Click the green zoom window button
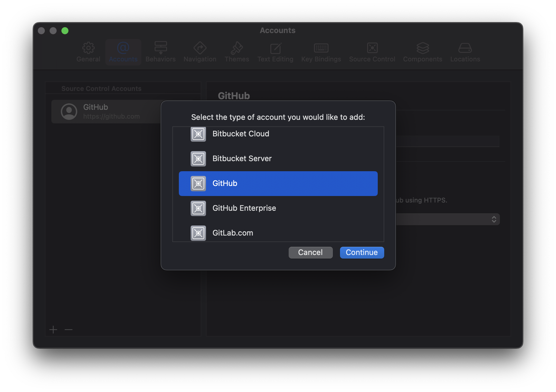Screen dimensions: 556x392 [65, 31]
